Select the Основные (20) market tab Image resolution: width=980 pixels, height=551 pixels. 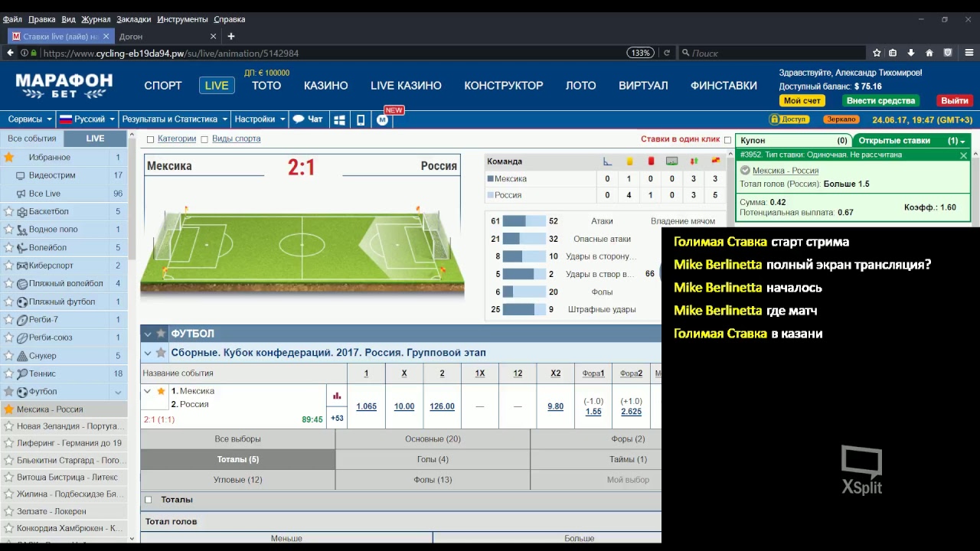pyautogui.click(x=433, y=439)
